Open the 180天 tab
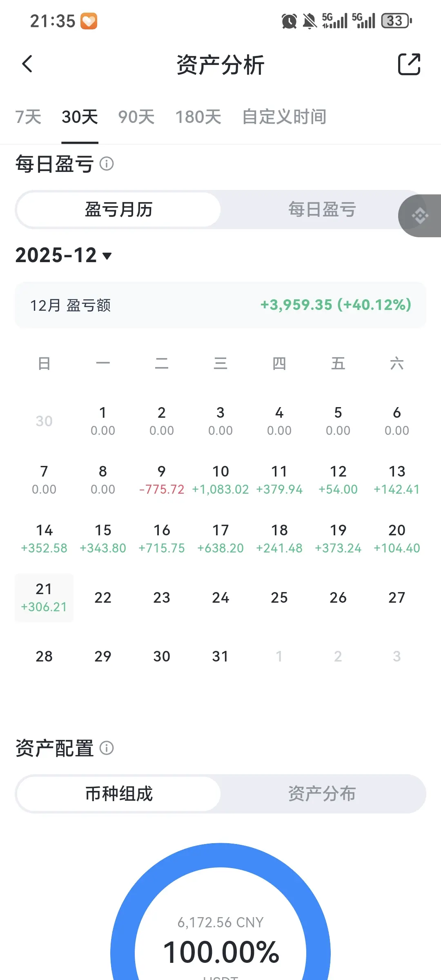Screen dimensions: 441x980 198,117
